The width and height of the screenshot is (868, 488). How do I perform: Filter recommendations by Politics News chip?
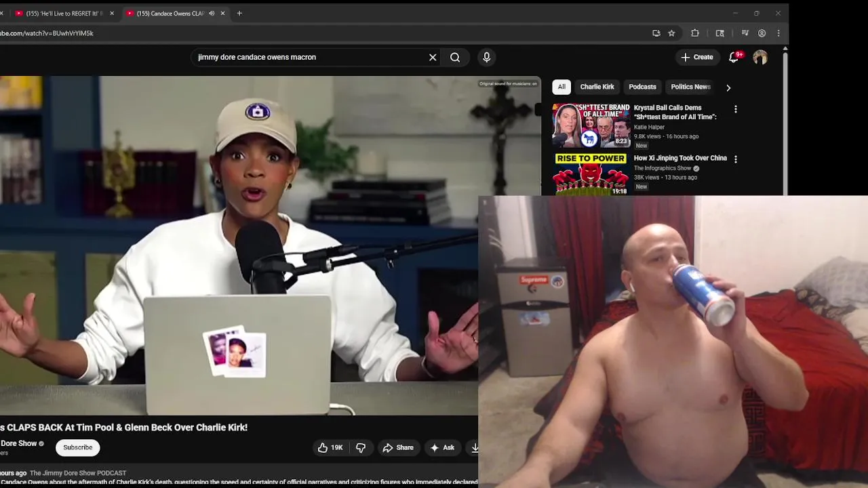(690, 87)
